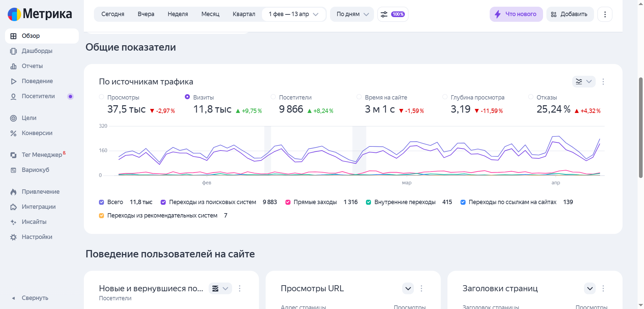The image size is (644, 309).
Task: Open Dashboards from the sidebar icon
Action: [x=13, y=51]
